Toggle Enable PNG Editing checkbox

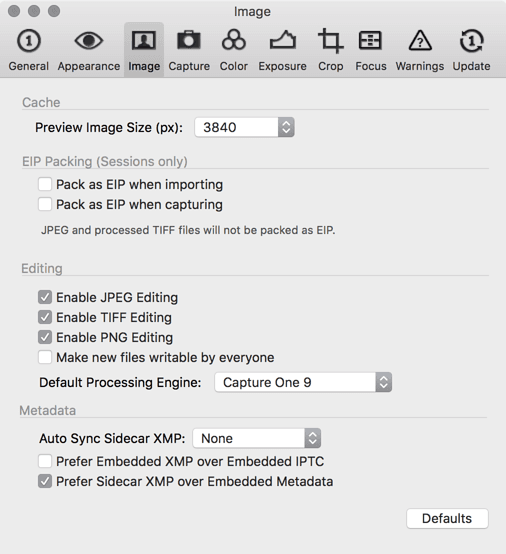pyautogui.click(x=45, y=337)
